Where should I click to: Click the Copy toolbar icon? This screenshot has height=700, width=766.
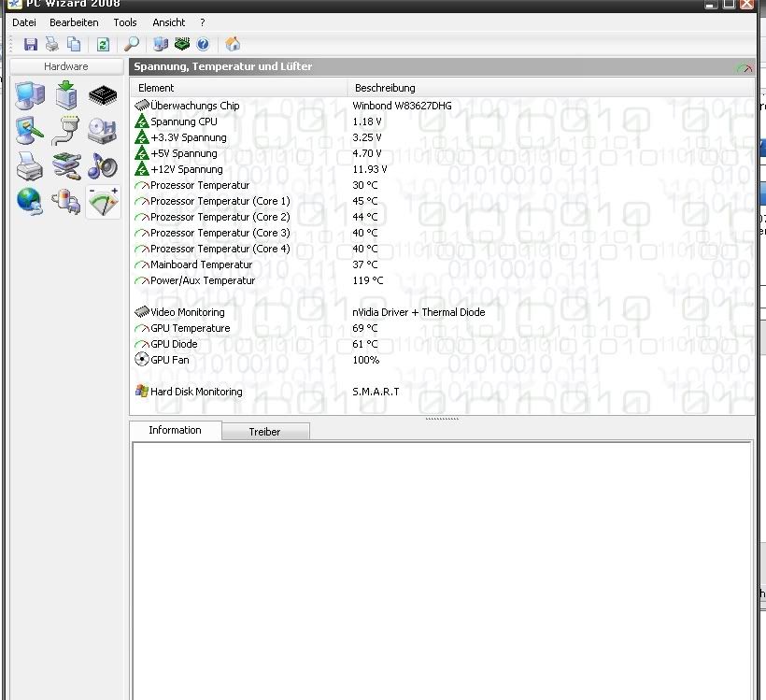click(x=74, y=45)
